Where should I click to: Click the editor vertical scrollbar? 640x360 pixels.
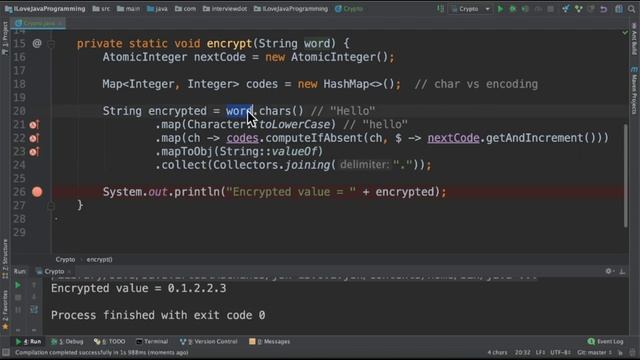coord(626,176)
